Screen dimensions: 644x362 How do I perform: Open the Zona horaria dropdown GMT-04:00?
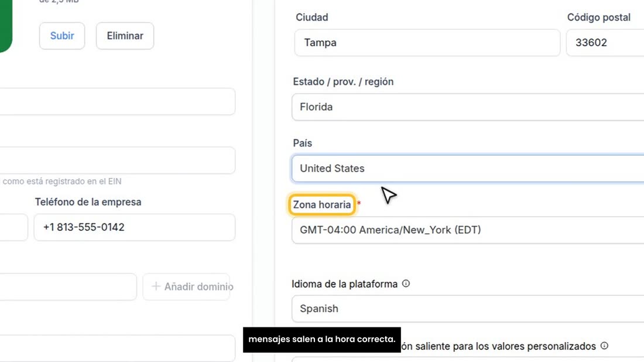tap(468, 230)
